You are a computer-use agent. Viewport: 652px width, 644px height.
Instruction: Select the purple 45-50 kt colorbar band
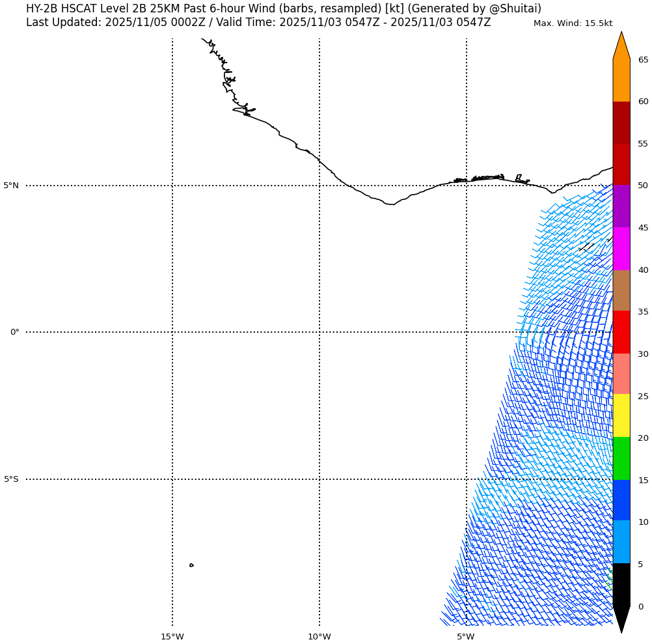(x=621, y=206)
